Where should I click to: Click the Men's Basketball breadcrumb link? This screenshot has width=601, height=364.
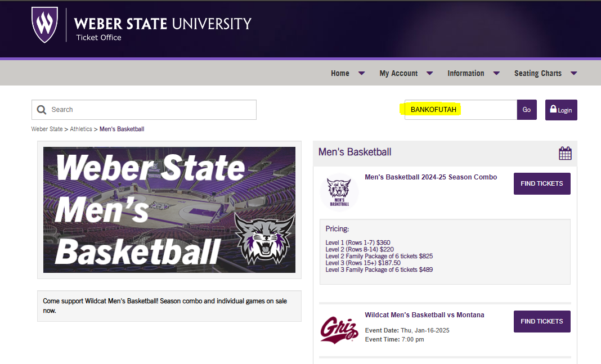click(x=122, y=129)
